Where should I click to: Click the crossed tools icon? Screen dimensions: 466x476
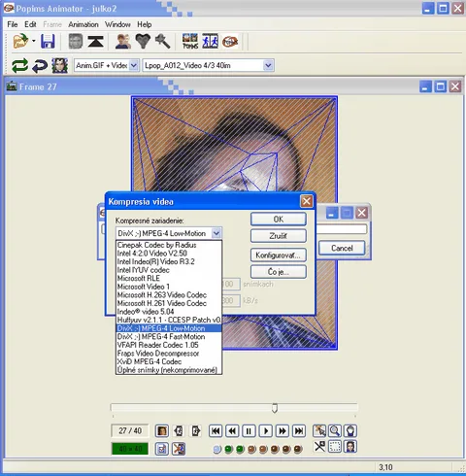tap(319, 447)
